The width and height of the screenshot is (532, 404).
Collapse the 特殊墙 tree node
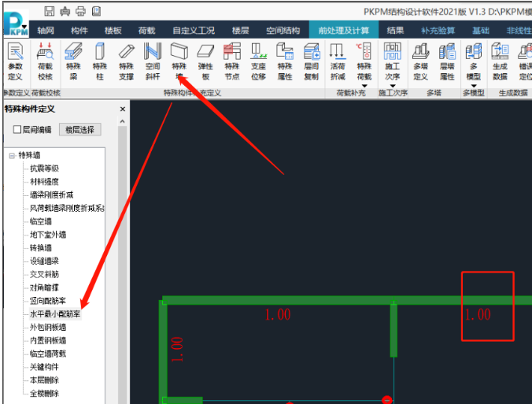[13, 155]
